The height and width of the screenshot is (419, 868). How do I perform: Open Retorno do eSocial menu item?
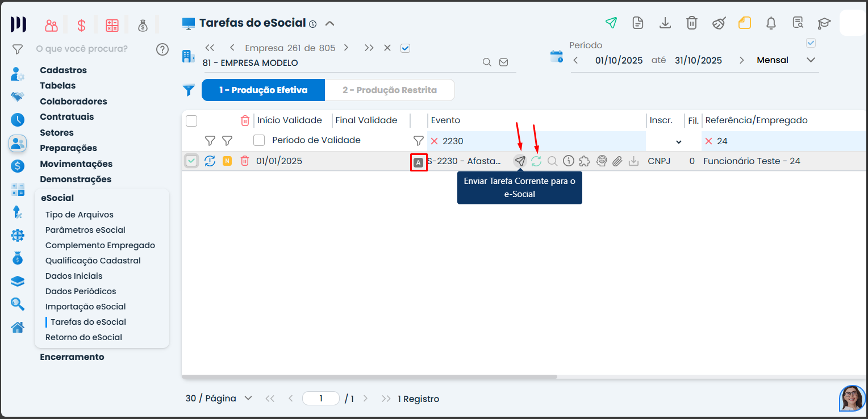tap(84, 337)
